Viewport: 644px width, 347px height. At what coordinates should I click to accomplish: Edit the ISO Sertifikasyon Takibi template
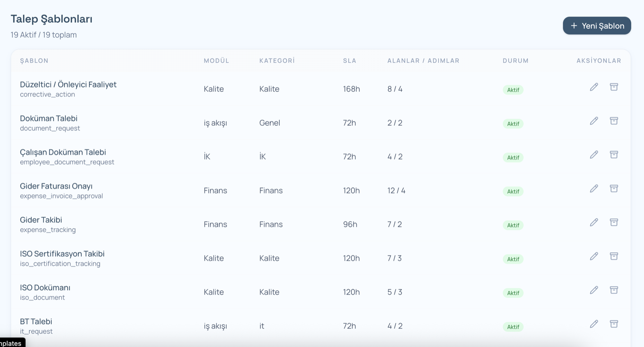594,256
